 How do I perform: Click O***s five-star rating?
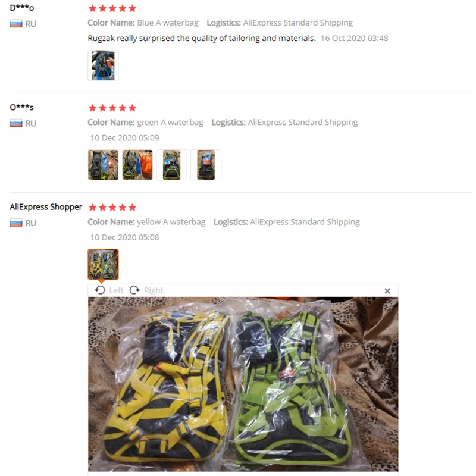112,108
